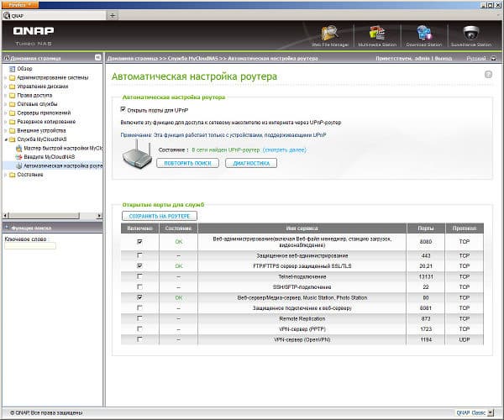This screenshot has height=420, width=504.
Task: Click the Права доступа folder icon
Action: pyautogui.click(x=13, y=96)
